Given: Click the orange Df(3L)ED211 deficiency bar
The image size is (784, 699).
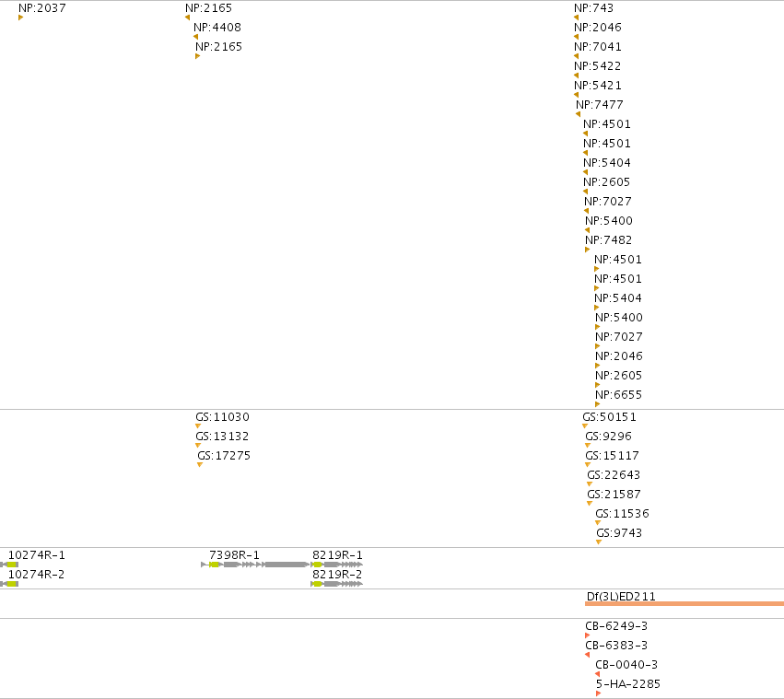Looking at the screenshot, I should [x=685, y=604].
